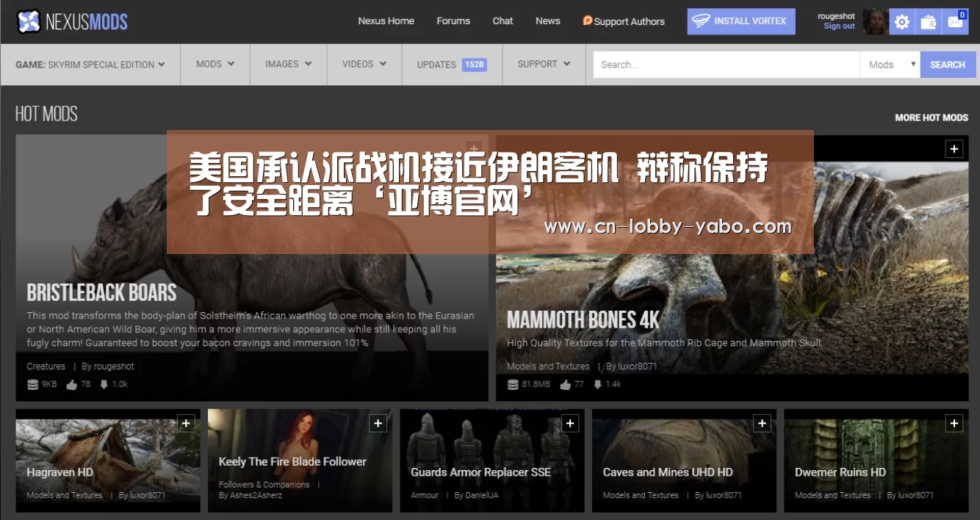Click the Sign out link
Image resolution: width=980 pixels, height=520 pixels.
pyautogui.click(x=839, y=26)
